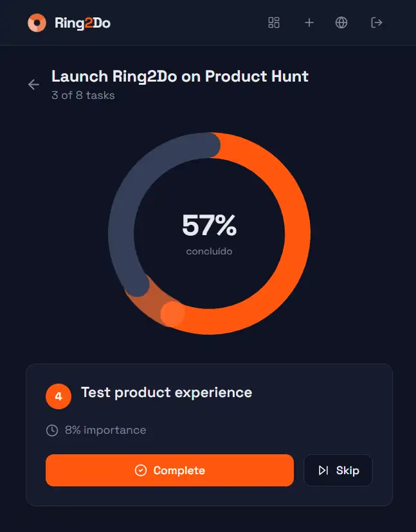The height and width of the screenshot is (532, 416).
Task: Click the check-circle icon in Complete
Action: [140, 470]
